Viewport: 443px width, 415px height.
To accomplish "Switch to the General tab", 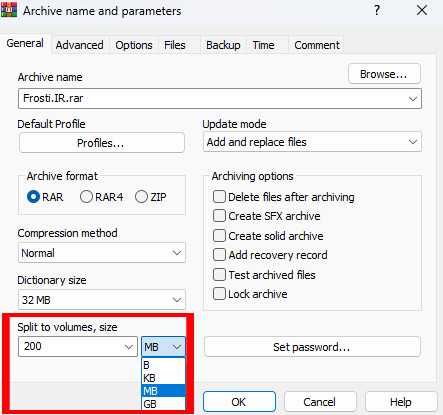I will tap(25, 43).
